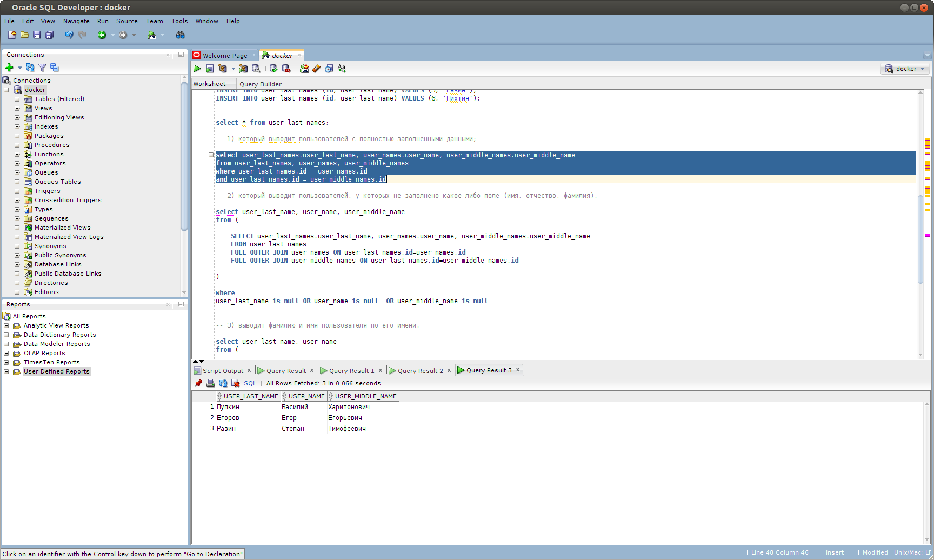Run the worksheet statement with the green play icon

(x=197, y=69)
